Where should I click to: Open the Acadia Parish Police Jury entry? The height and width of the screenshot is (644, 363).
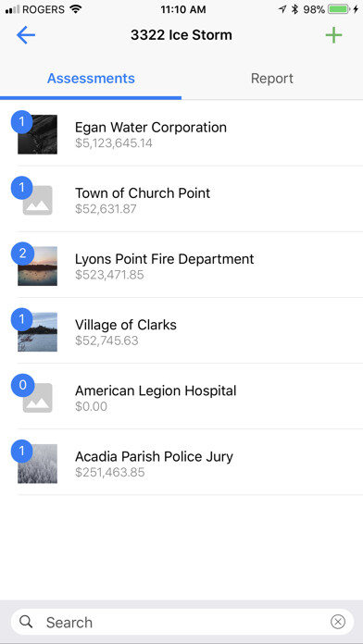181,463
